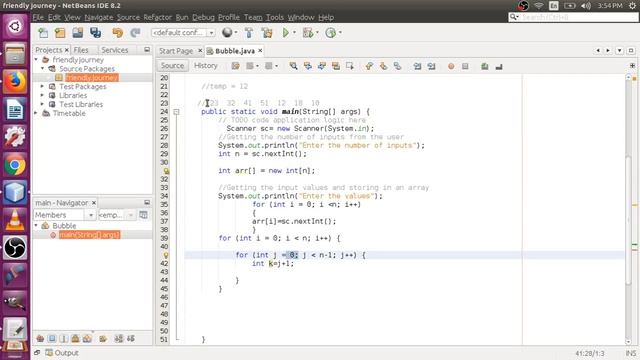Toggle Sort by Name in Navigator

pos(119,338)
